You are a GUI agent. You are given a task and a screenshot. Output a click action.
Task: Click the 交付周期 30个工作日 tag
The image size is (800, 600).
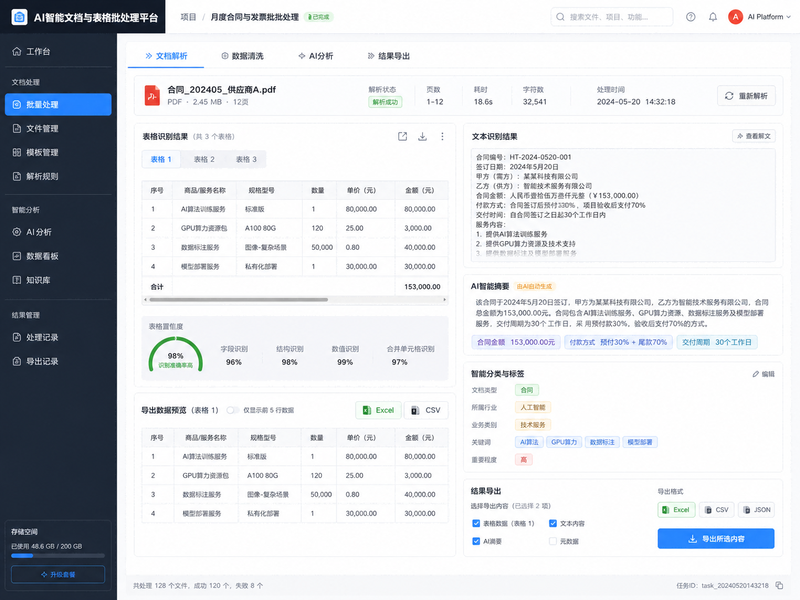pyautogui.click(x=717, y=342)
